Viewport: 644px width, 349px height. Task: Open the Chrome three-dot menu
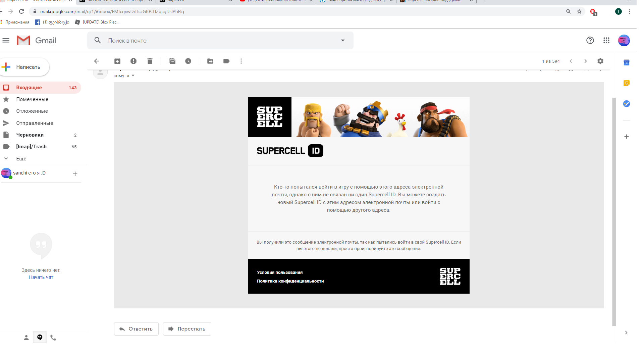[630, 11]
